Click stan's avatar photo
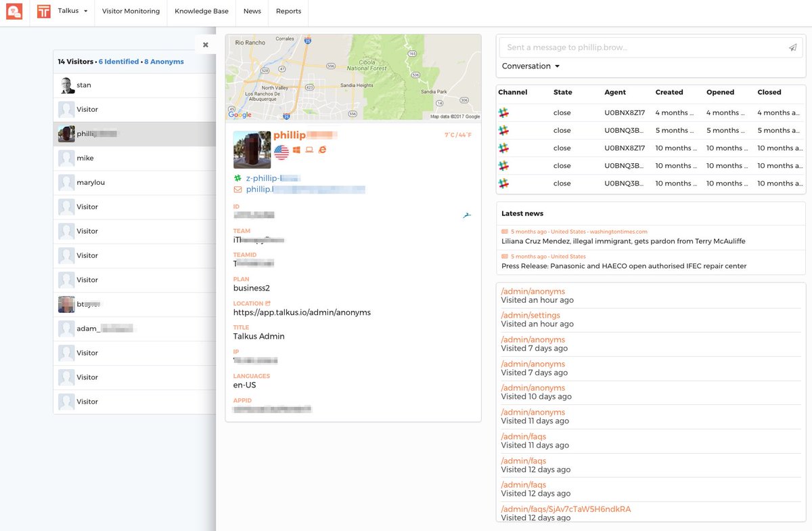The width and height of the screenshot is (812, 531). (66, 85)
